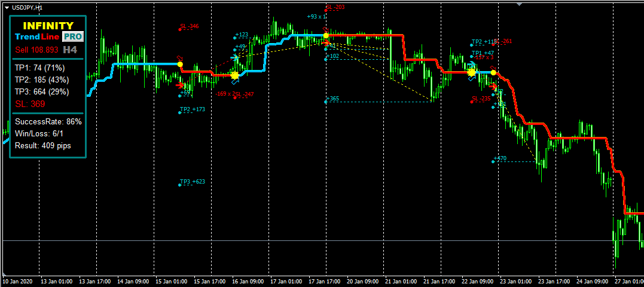Click the SL: 369 value in panel
This screenshot has height=287, width=644.
click(30, 104)
